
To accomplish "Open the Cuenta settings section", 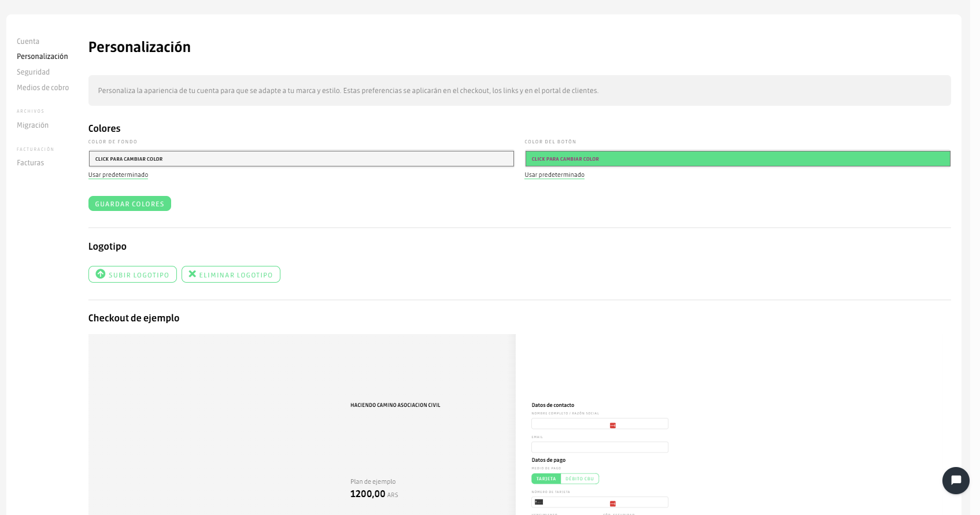I will click(x=28, y=42).
